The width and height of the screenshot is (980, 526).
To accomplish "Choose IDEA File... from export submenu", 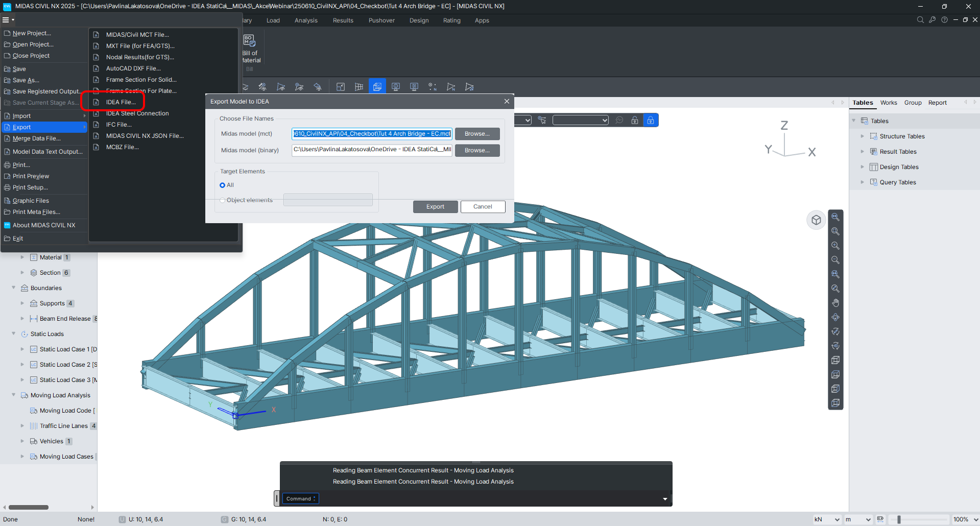I will coord(121,102).
